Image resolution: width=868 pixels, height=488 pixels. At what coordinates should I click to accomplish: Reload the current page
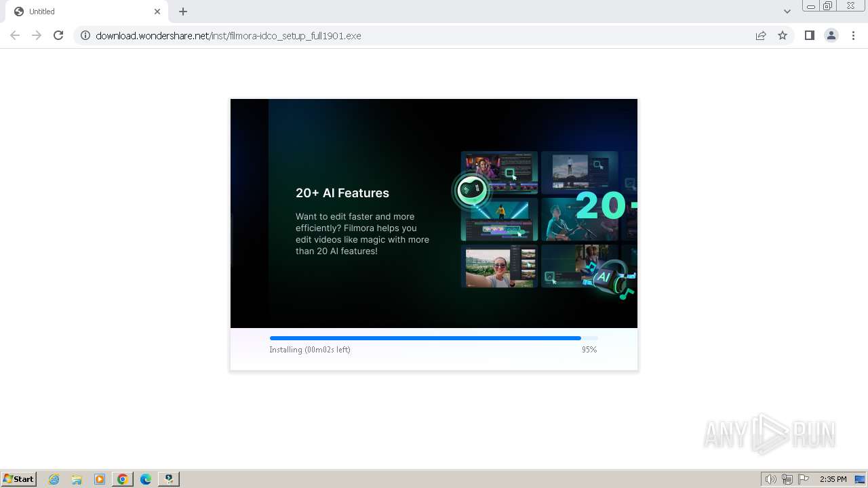point(58,35)
